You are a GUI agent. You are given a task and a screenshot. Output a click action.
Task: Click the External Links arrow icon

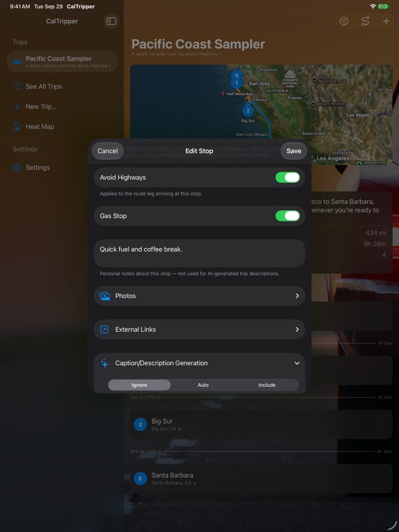pyautogui.click(x=104, y=329)
